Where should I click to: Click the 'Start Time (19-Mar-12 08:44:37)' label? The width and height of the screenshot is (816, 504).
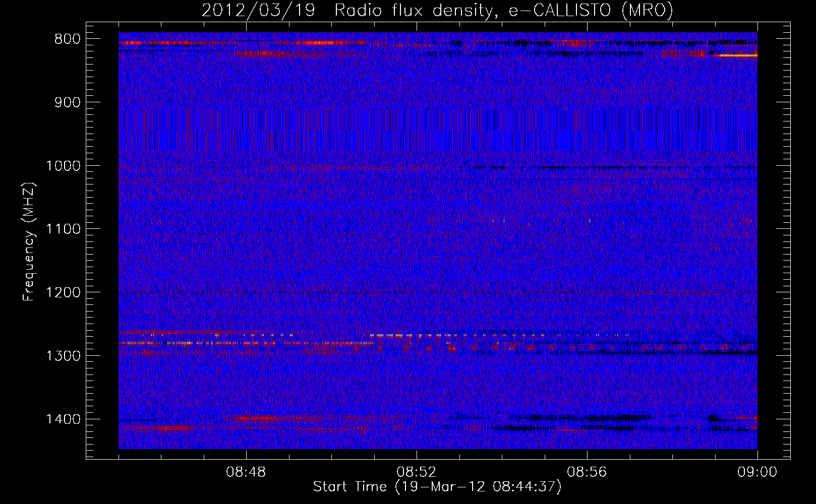pos(437,487)
